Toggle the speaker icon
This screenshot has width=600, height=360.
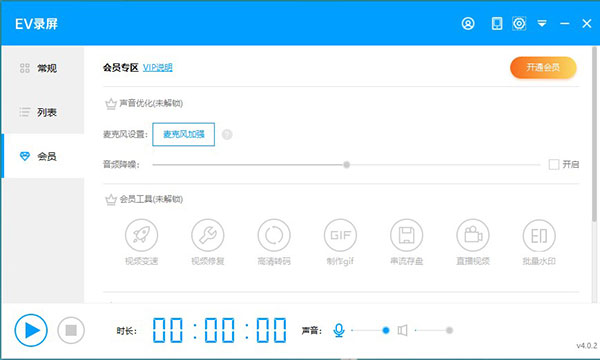(402, 330)
